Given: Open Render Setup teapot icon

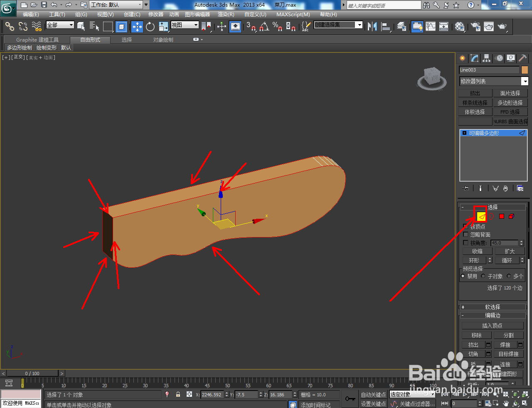Looking at the screenshot, I should point(475,27).
